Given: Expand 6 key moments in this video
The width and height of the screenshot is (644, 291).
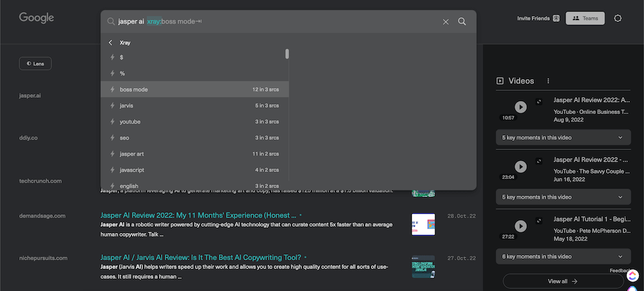Looking at the screenshot, I should tap(563, 256).
